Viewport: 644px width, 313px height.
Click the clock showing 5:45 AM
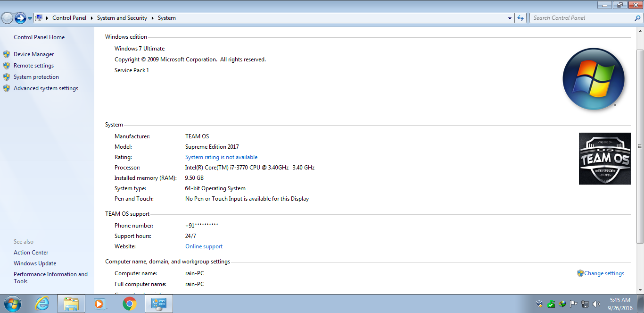click(x=620, y=300)
